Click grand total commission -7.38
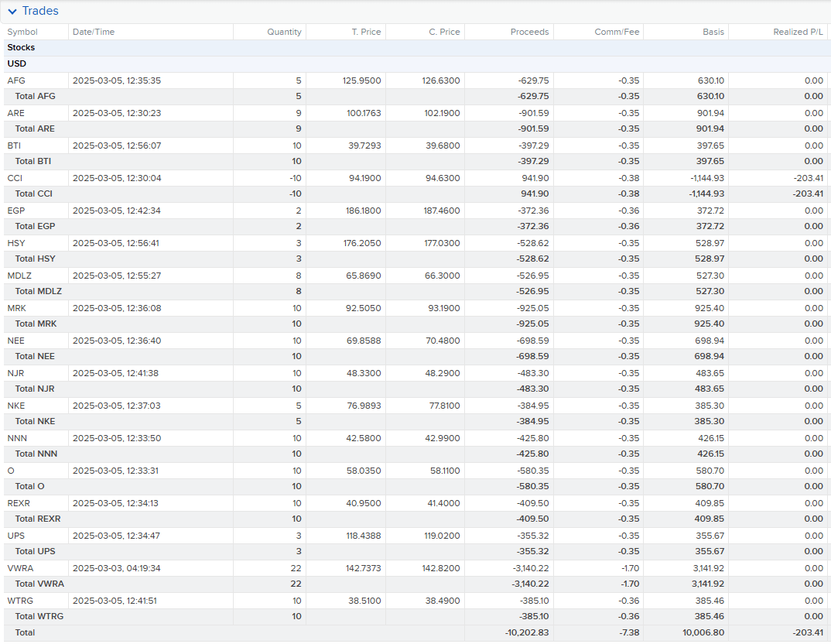This screenshot has height=644, width=831. tap(629, 632)
